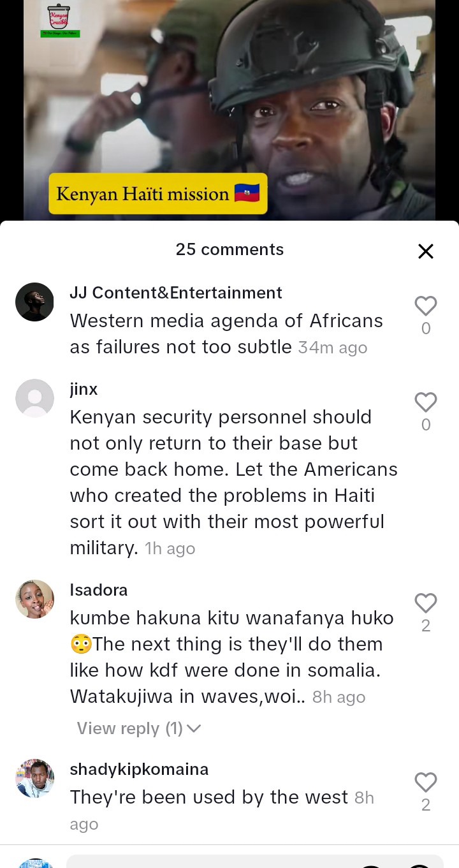Open JJ Content&Entertainment's profile picture
This screenshot has width=459, height=868.
pyautogui.click(x=34, y=302)
